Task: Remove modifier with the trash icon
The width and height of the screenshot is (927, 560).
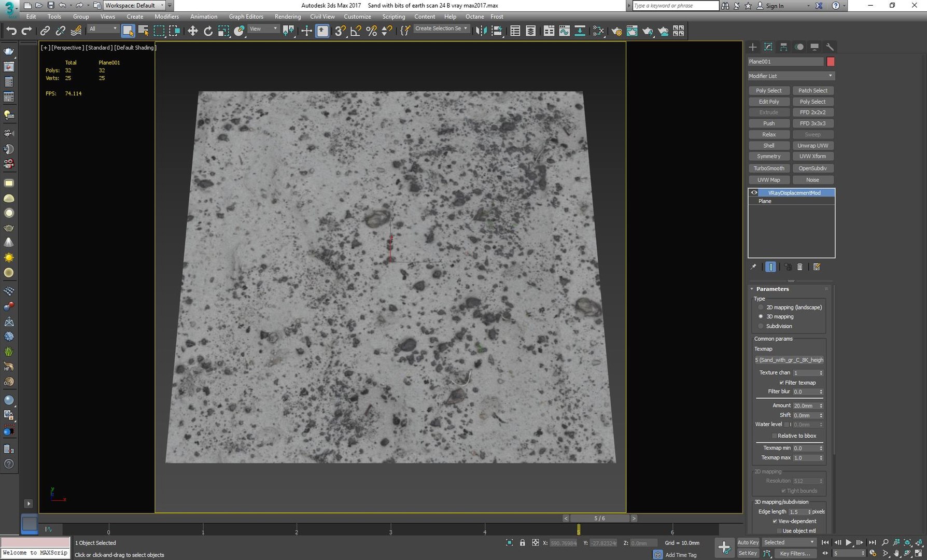Action: click(x=800, y=267)
